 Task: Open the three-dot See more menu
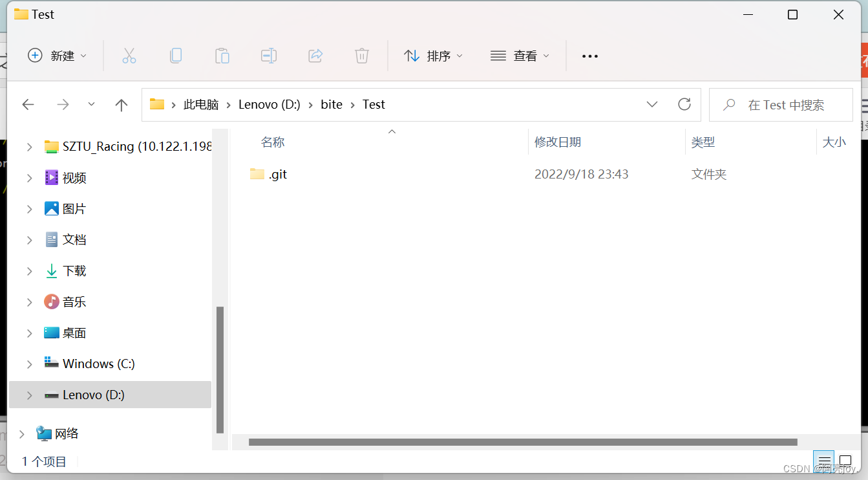pyautogui.click(x=590, y=56)
